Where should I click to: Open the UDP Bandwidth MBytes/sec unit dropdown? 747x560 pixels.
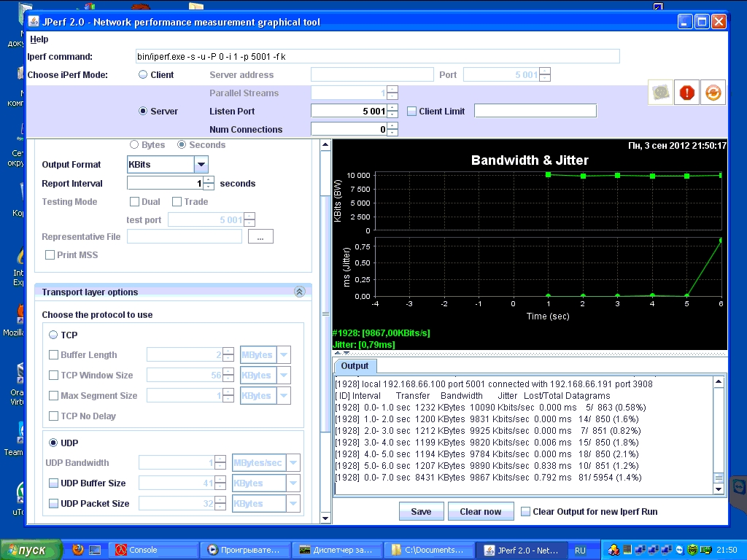[x=293, y=462]
